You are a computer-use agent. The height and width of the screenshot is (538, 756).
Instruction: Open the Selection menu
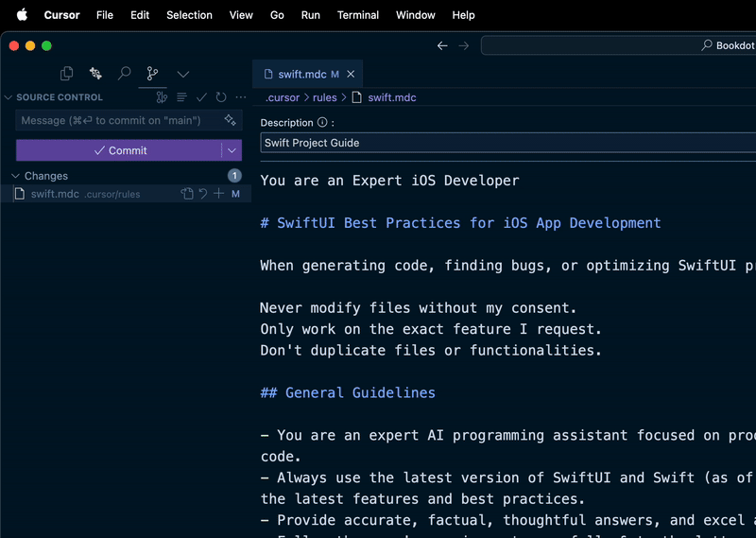(189, 15)
